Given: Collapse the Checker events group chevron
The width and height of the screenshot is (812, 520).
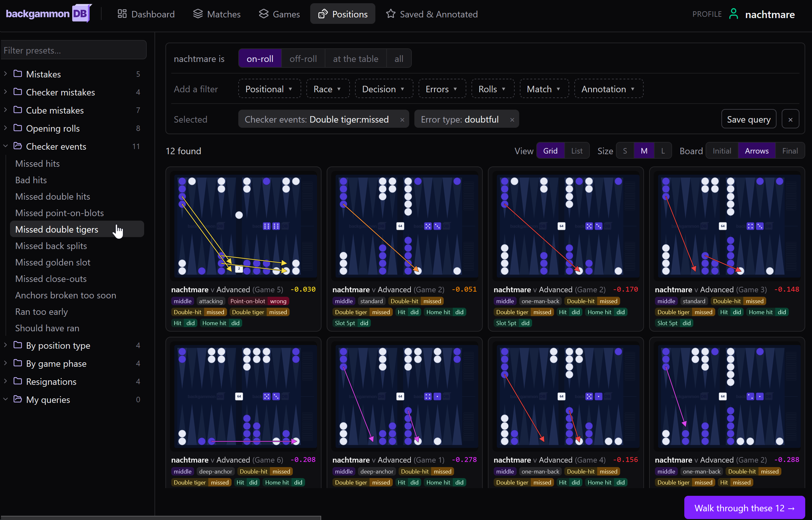Looking at the screenshot, I should coord(5,146).
